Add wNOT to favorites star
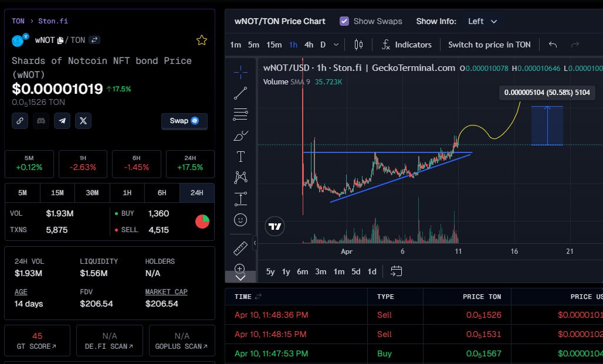Viewport: 603px width, 364px height. pyautogui.click(x=202, y=40)
